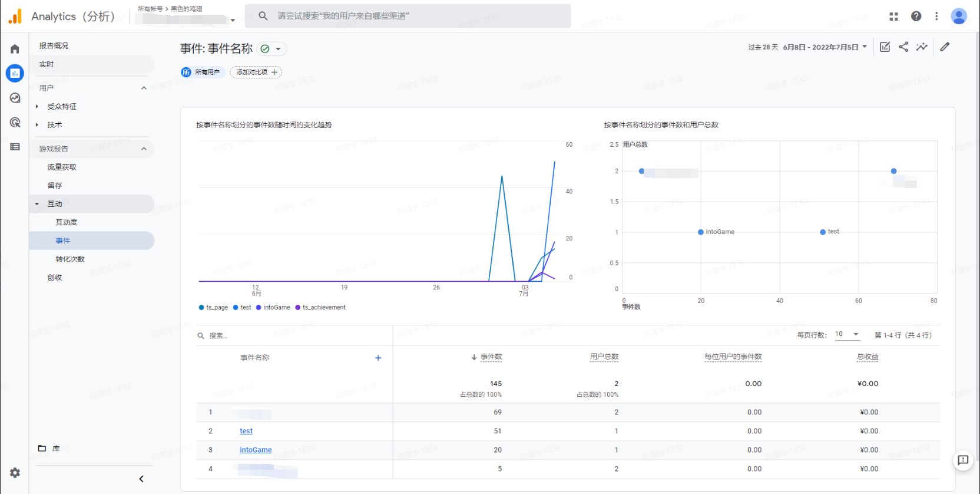Screen dimensions: 980x494
Task: Open the intoGame event link
Action: tap(256, 450)
